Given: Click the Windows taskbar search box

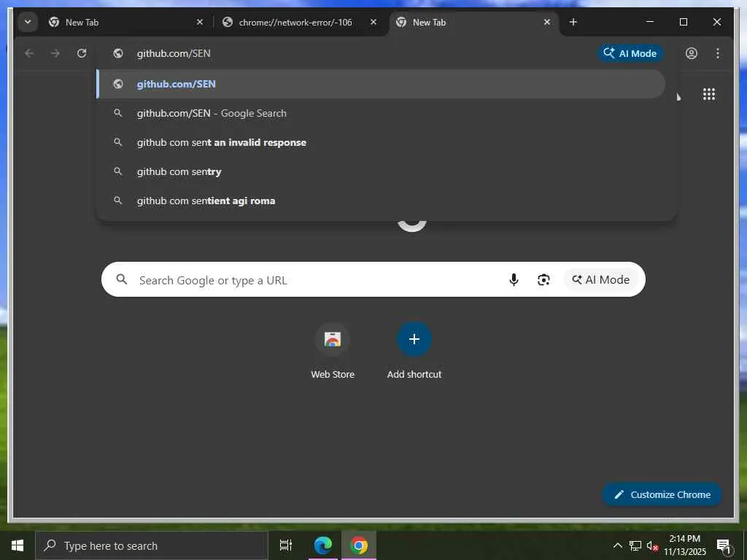Looking at the screenshot, I should pyautogui.click(x=152, y=545).
